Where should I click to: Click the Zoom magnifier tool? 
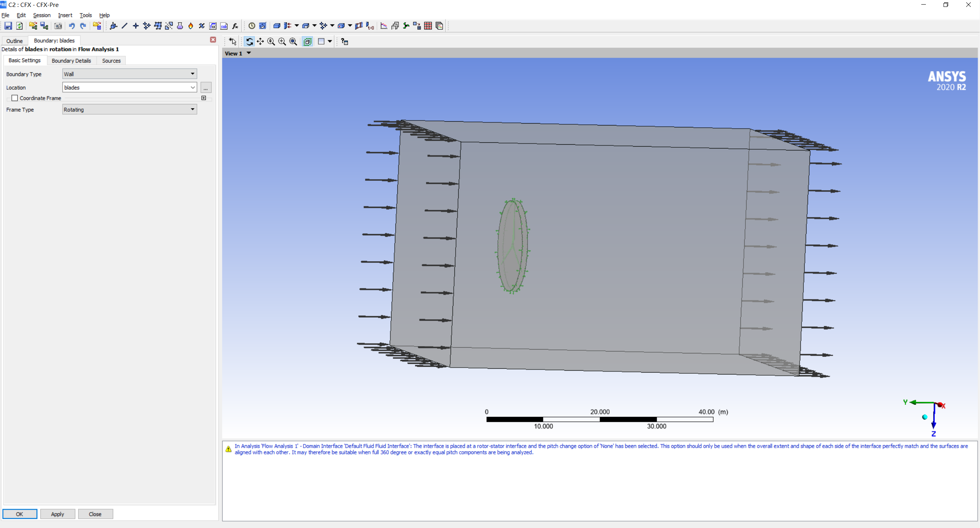pyautogui.click(x=271, y=41)
